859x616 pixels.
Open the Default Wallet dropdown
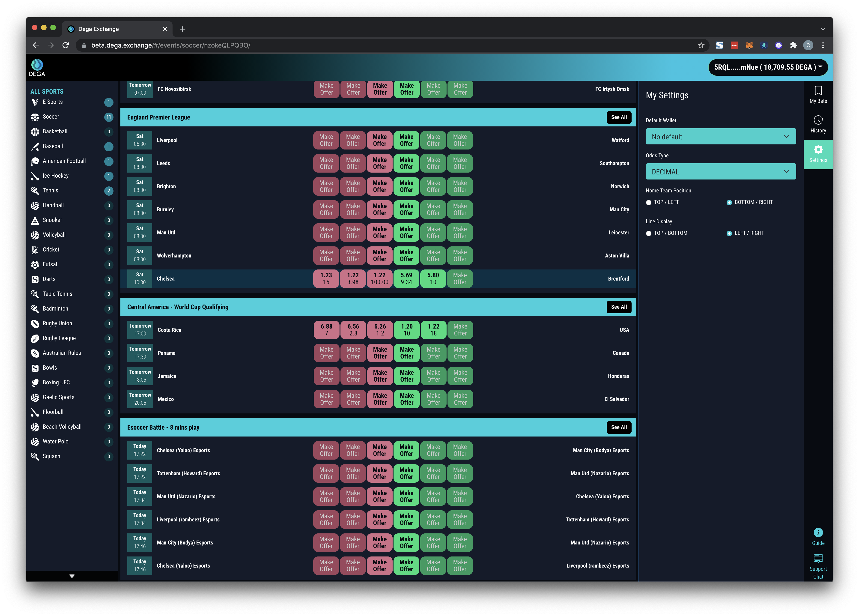720,137
